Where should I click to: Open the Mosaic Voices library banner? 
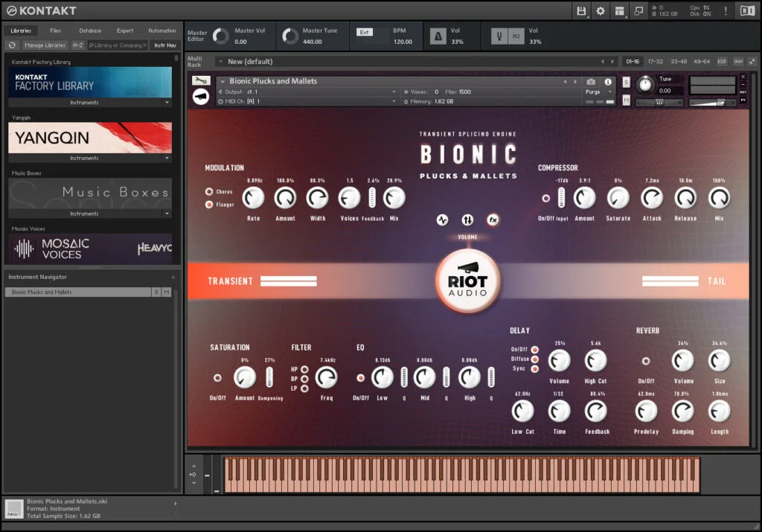pos(90,249)
